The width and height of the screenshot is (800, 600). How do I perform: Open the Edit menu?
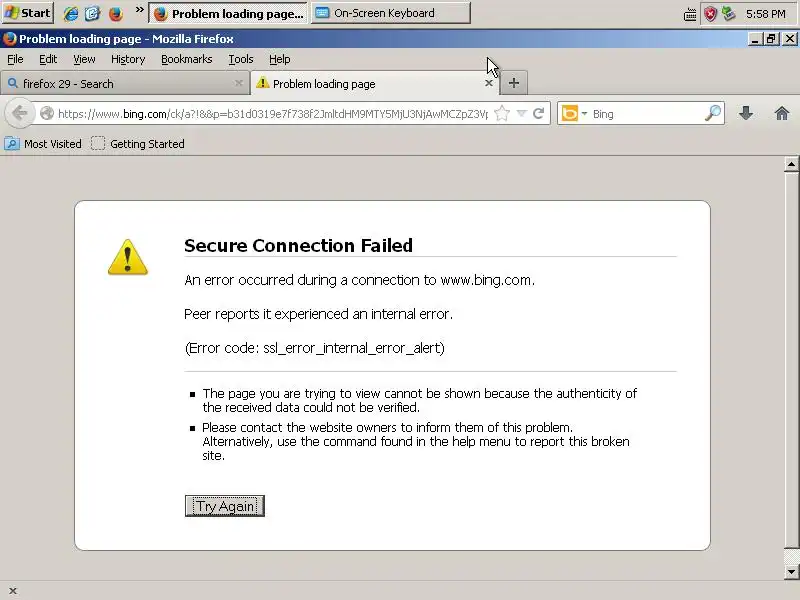[48, 59]
